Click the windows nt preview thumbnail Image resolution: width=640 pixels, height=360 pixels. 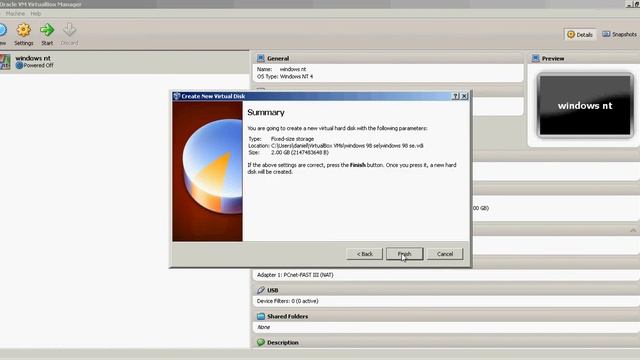[x=585, y=105]
